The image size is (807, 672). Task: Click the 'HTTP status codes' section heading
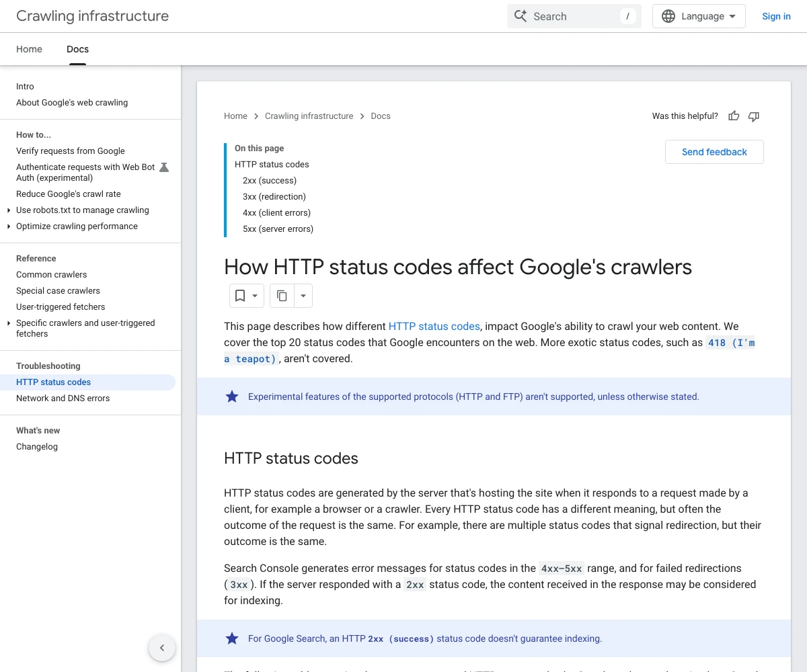click(291, 458)
